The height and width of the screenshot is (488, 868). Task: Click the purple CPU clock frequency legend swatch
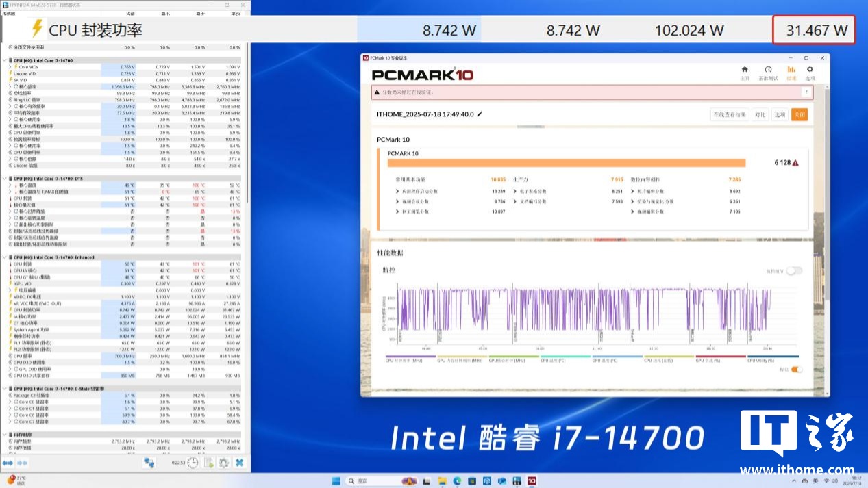click(x=410, y=356)
